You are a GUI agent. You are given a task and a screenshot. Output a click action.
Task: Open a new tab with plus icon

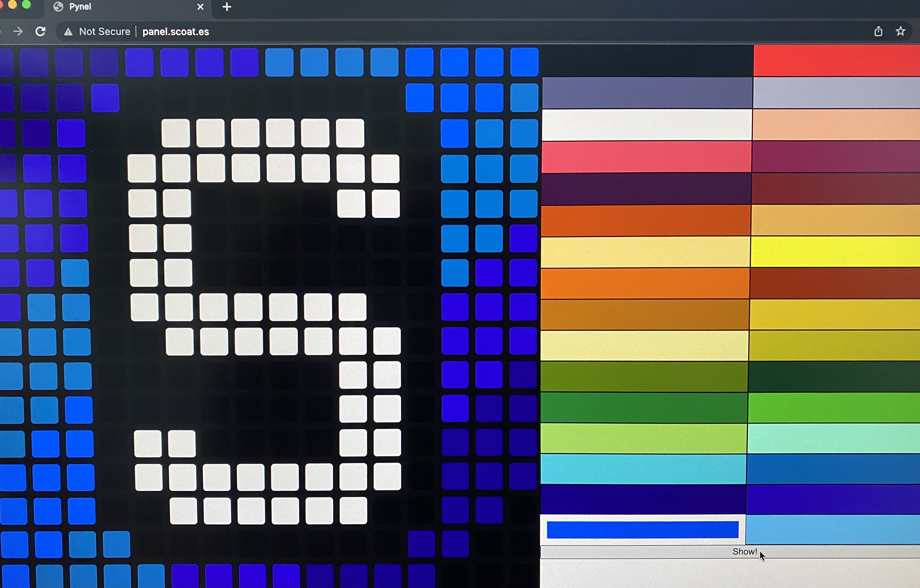coord(226,7)
